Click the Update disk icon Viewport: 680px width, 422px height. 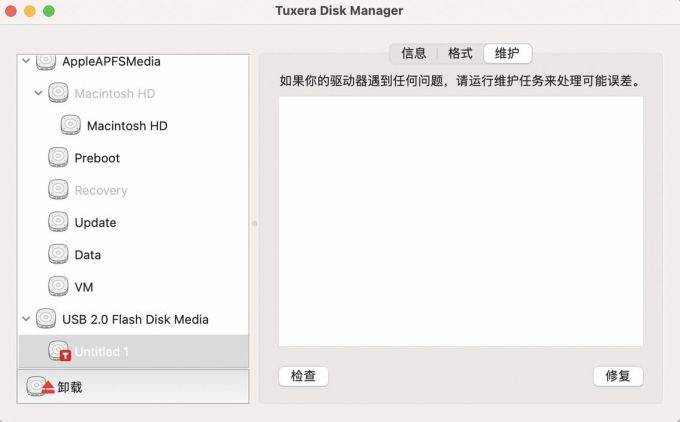pyautogui.click(x=58, y=222)
